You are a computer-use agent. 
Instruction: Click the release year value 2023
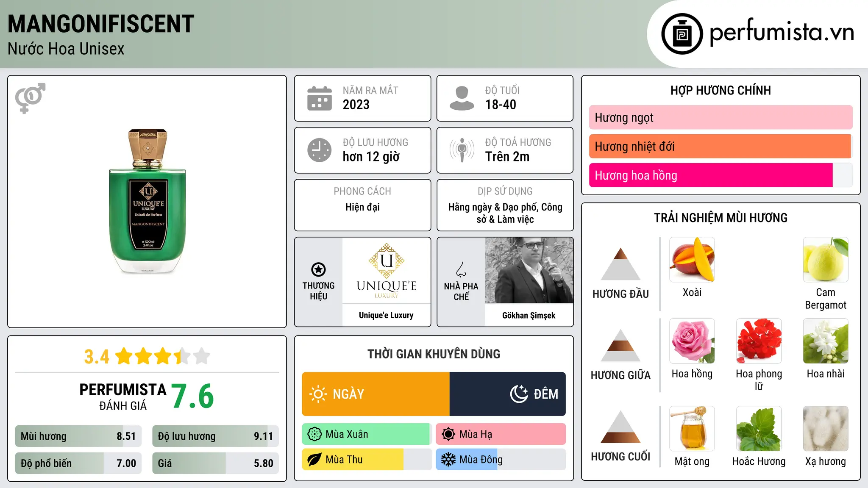click(x=356, y=105)
